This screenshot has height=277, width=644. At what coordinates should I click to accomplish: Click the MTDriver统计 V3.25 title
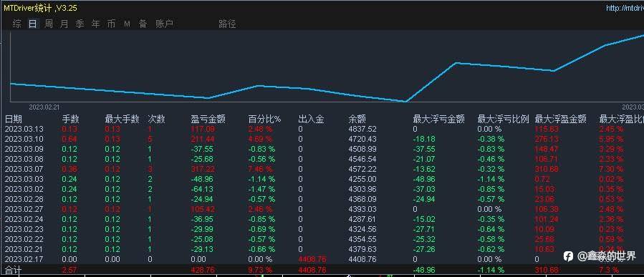(x=40, y=8)
